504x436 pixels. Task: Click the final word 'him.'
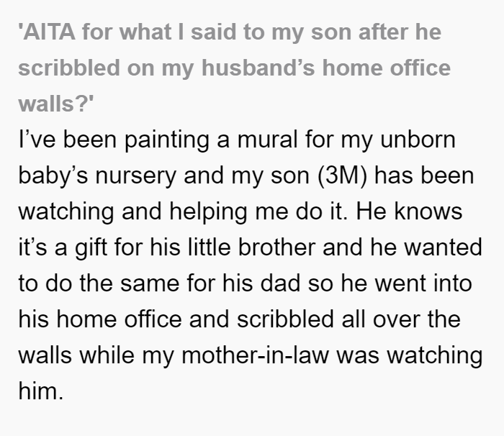[41, 391]
